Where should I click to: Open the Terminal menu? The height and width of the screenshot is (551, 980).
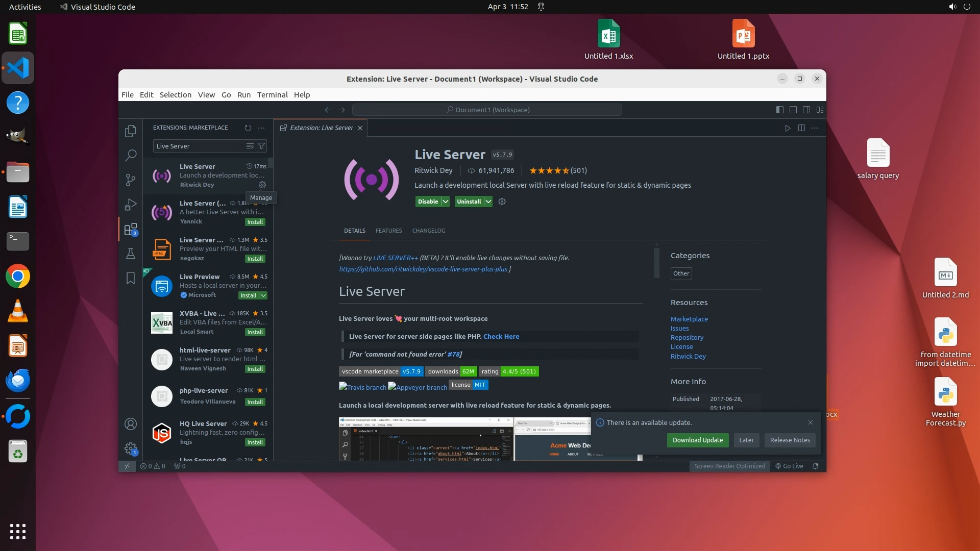[272, 95]
